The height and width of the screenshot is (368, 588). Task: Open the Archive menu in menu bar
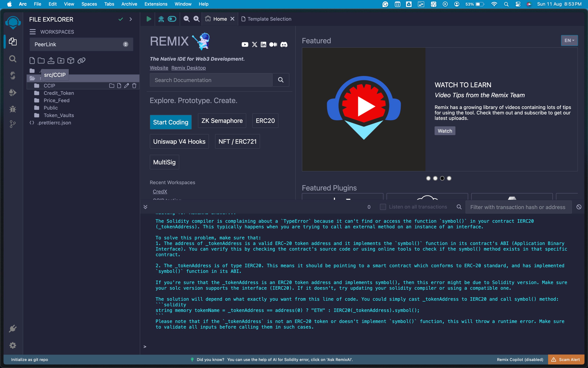point(129,4)
